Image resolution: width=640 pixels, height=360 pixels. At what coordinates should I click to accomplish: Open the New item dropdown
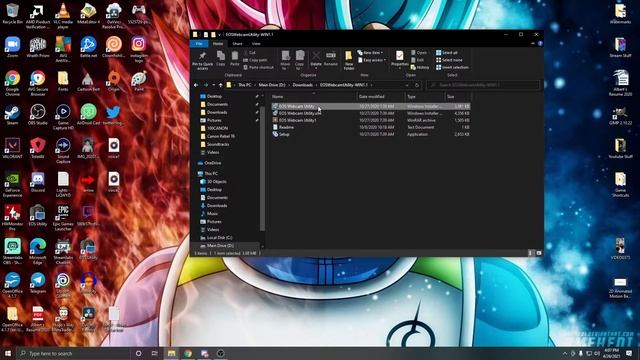click(370, 53)
